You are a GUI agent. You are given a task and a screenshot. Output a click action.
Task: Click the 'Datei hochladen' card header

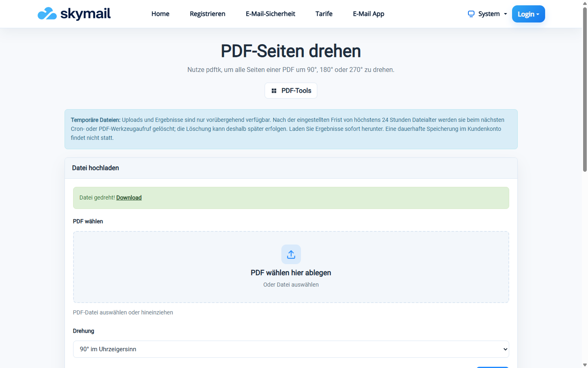tap(291, 168)
